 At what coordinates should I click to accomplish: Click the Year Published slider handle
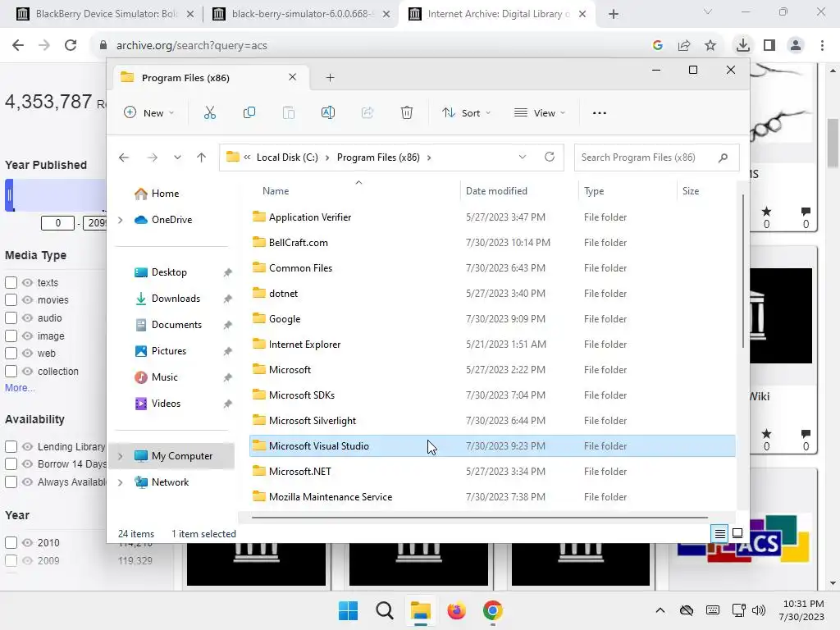[9, 195]
